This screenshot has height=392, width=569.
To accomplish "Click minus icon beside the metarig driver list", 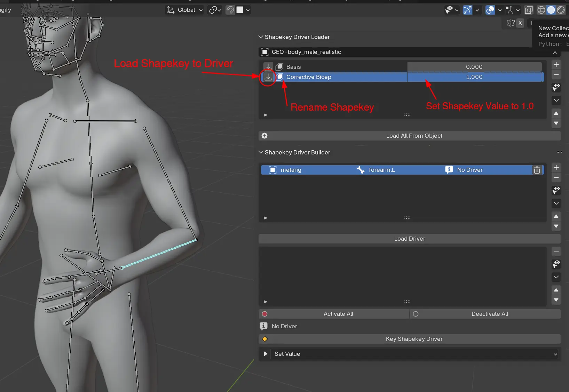I will pos(556,178).
